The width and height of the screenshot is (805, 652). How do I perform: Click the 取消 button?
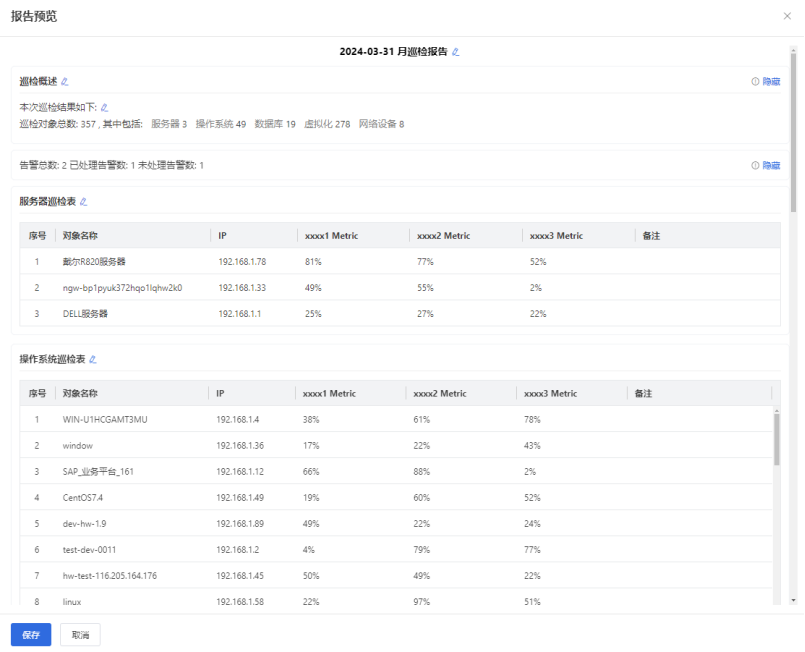click(x=80, y=635)
